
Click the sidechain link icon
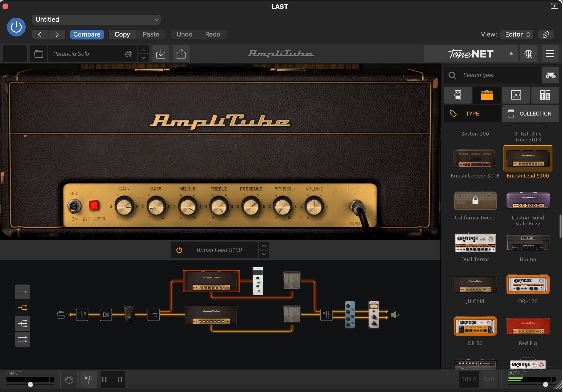point(546,34)
